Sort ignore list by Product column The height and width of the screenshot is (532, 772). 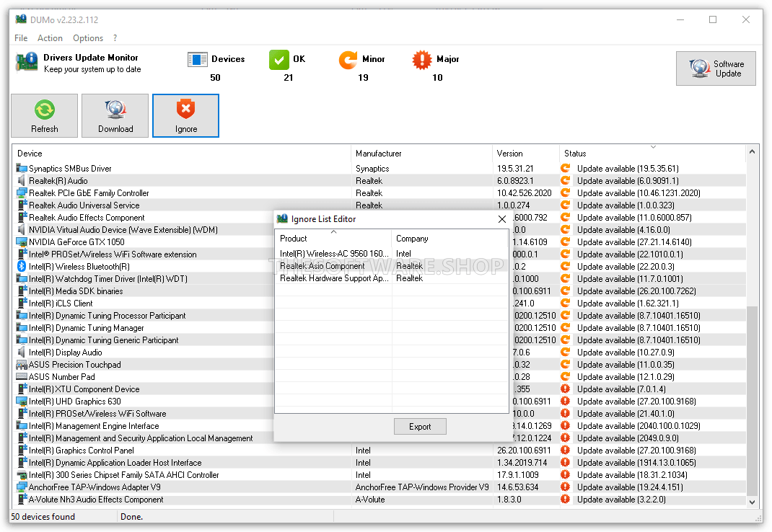click(333, 238)
